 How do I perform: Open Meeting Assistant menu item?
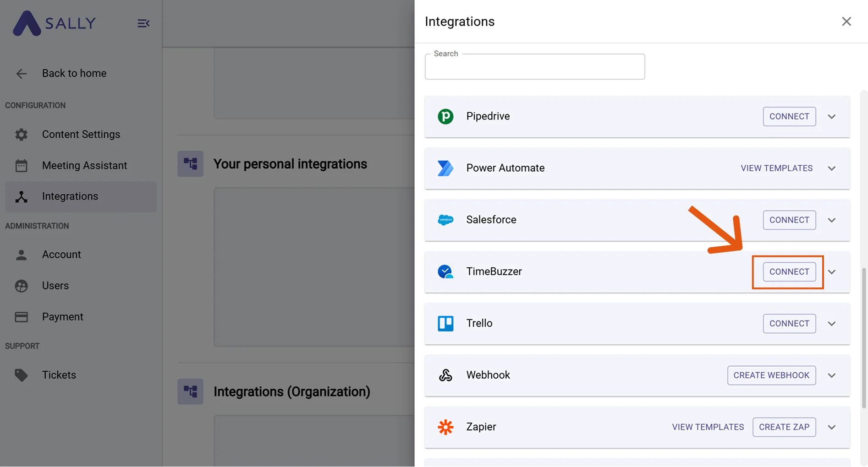point(81,165)
